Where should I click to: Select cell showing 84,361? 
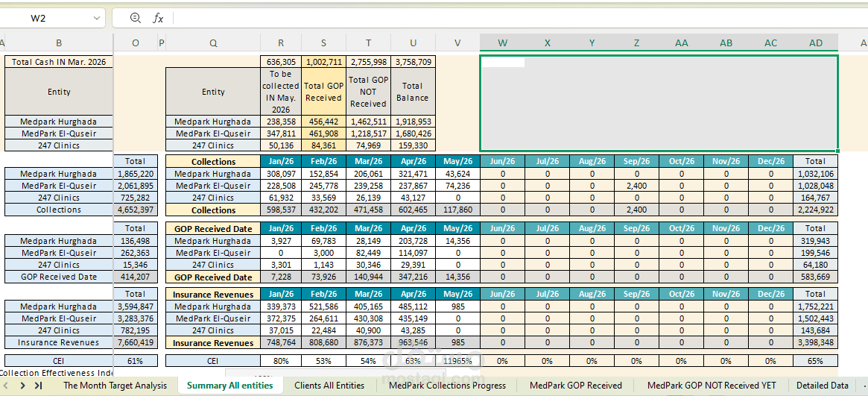coord(324,145)
